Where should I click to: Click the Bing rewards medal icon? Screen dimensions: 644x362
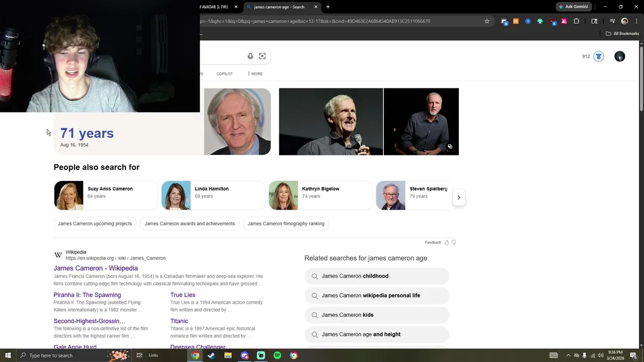point(599,56)
